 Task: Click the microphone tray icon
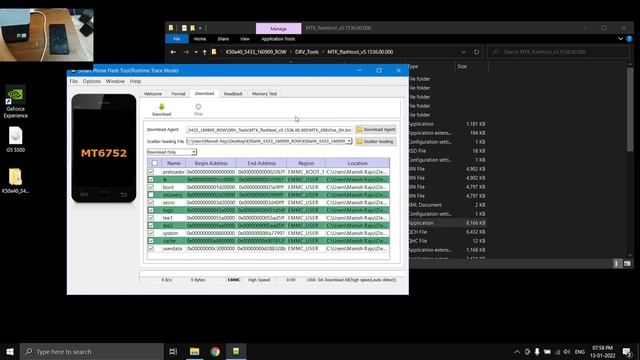(x=537, y=351)
